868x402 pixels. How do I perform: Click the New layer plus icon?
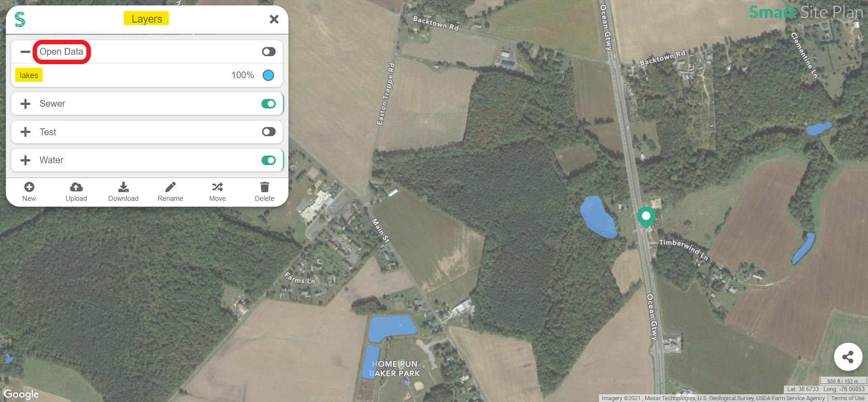(29, 187)
